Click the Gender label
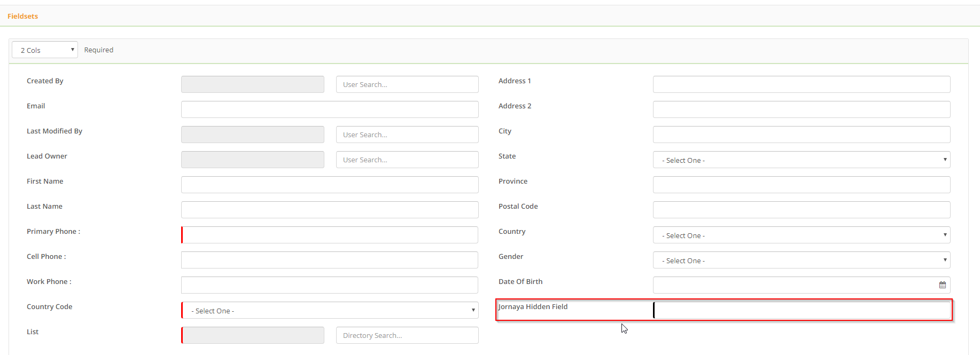Image resolution: width=980 pixels, height=355 pixels. point(511,256)
